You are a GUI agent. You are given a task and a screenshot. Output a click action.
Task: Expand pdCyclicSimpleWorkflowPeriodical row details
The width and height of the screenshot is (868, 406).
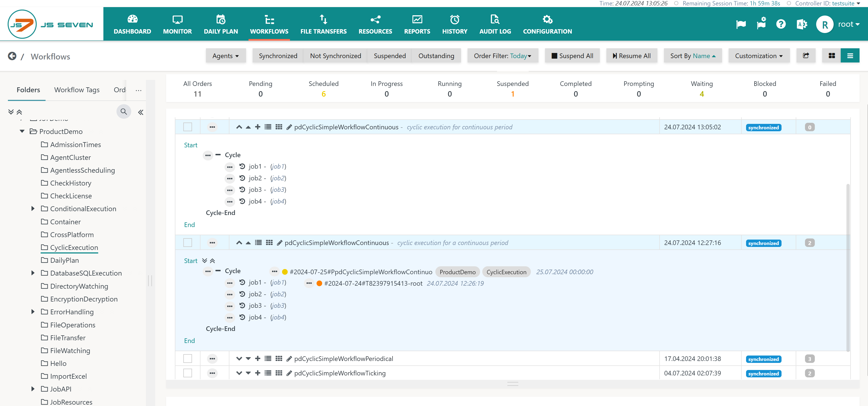pos(239,359)
